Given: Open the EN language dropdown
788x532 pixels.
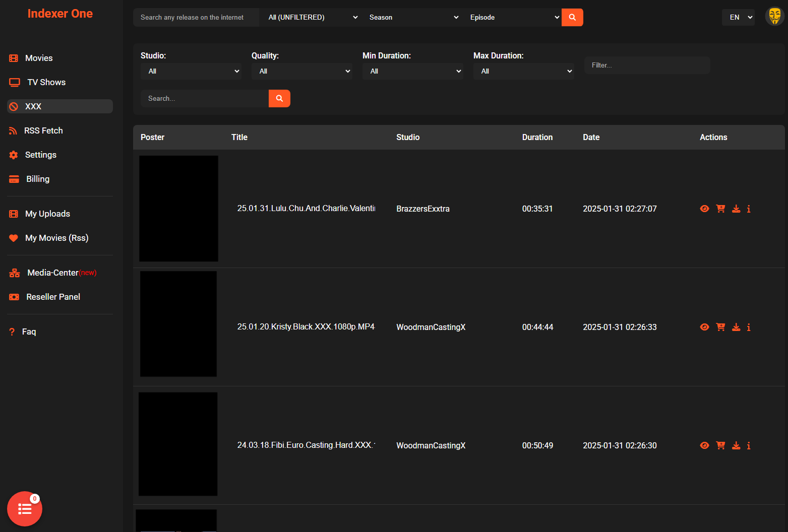Looking at the screenshot, I should [738, 17].
